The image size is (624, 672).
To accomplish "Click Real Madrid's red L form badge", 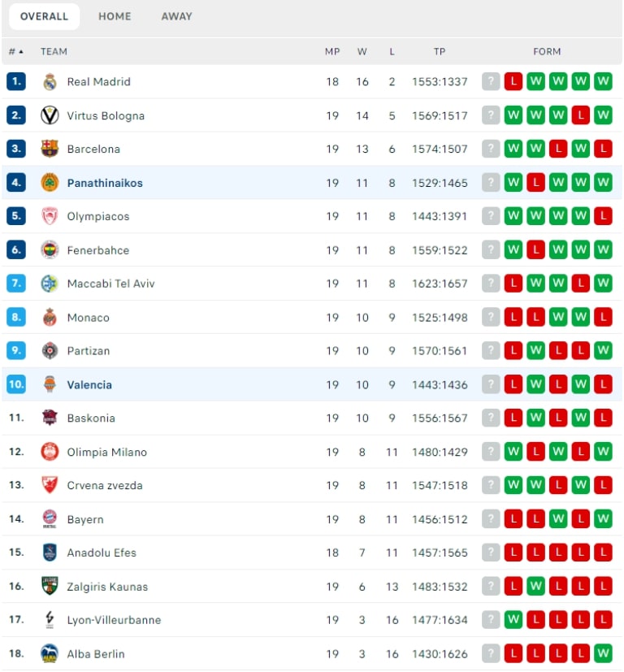I will 513,81.
